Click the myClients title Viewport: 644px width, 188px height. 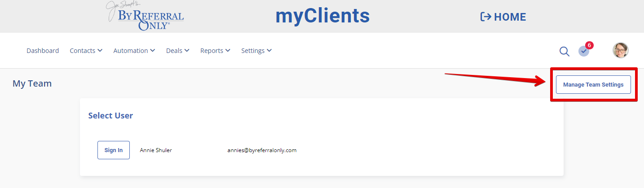pos(322,16)
